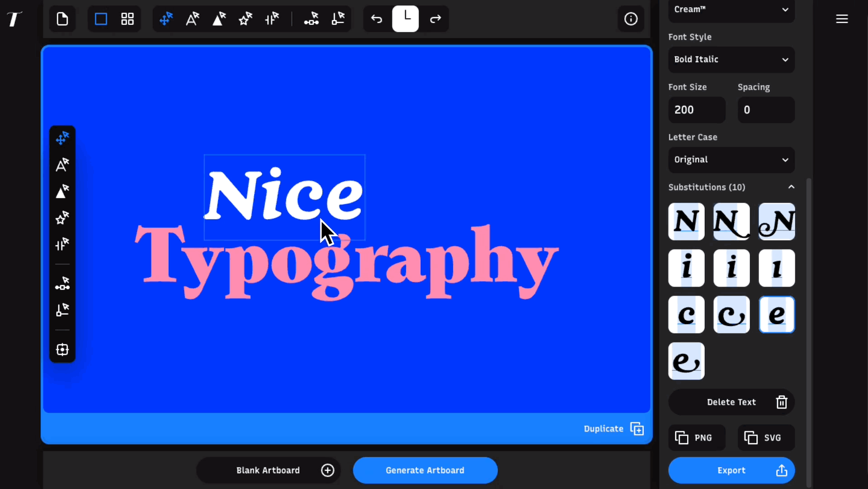Click the redo arrow

pyautogui.click(x=435, y=19)
